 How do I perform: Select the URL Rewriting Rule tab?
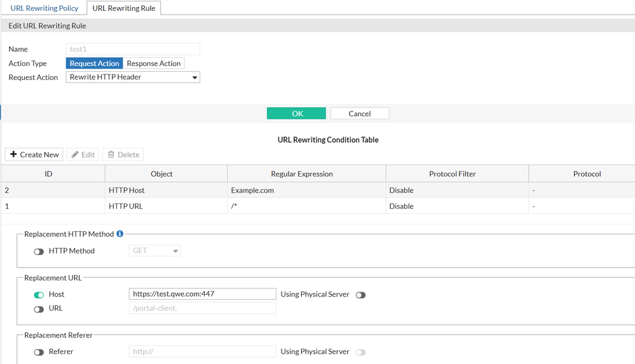124,8
